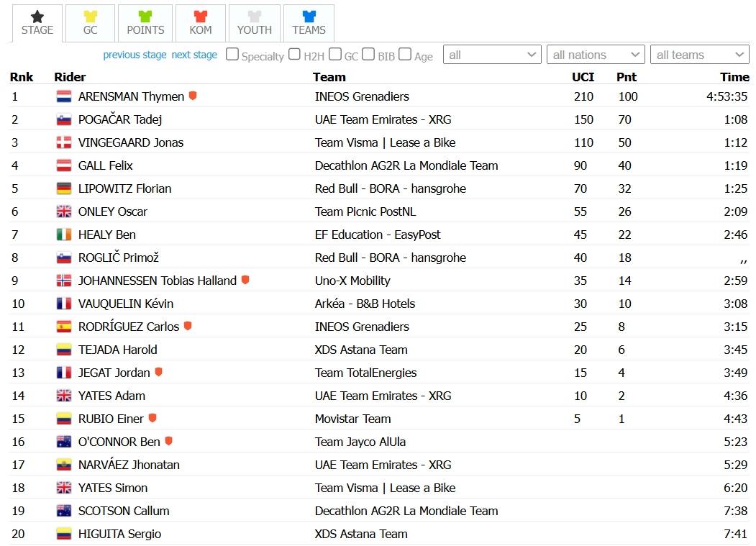The width and height of the screenshot is (756, 546).
Task: Click the Pnt column header
Action: [627, 77]
